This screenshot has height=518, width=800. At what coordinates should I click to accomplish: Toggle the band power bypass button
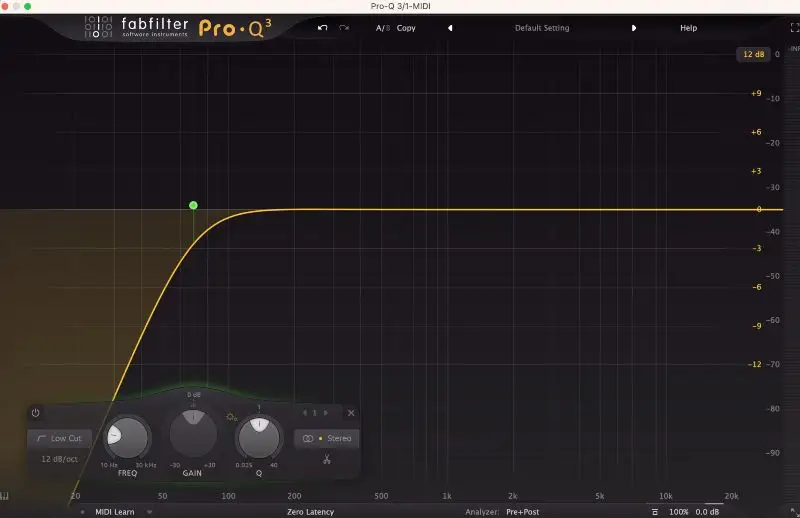point(36,412)
